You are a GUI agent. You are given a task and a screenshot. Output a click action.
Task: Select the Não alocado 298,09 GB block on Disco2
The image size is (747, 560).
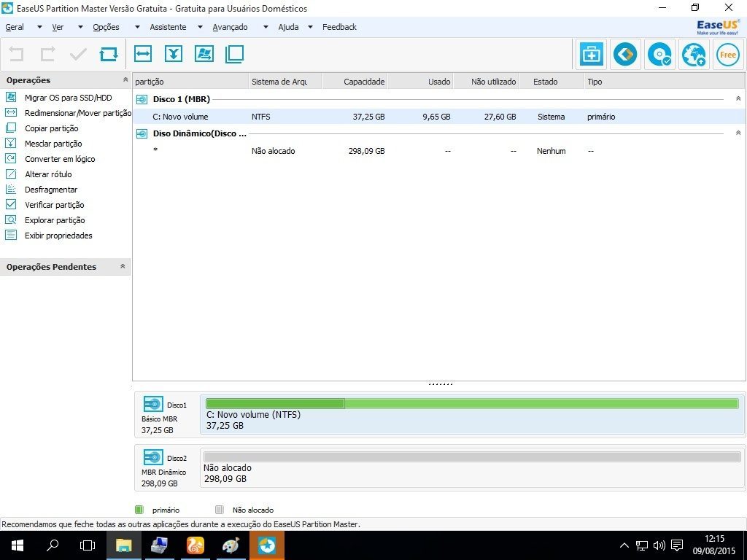[x=472, y=467]
